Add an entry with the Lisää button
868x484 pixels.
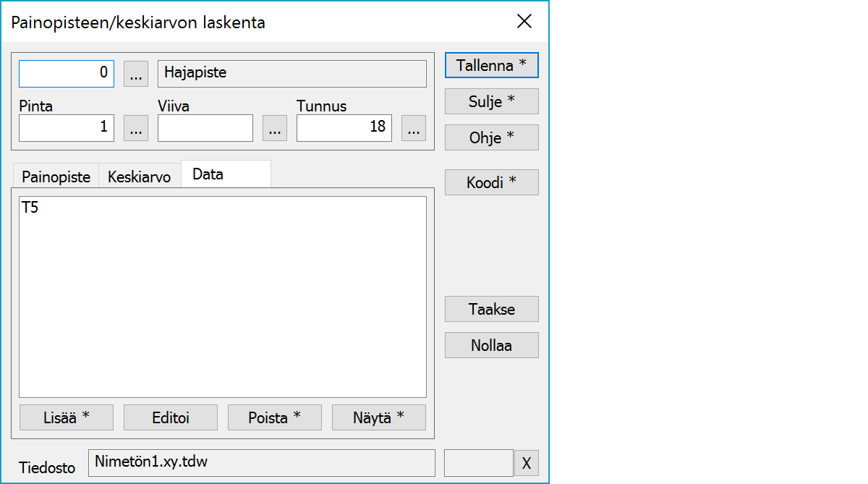click(66, 417)
